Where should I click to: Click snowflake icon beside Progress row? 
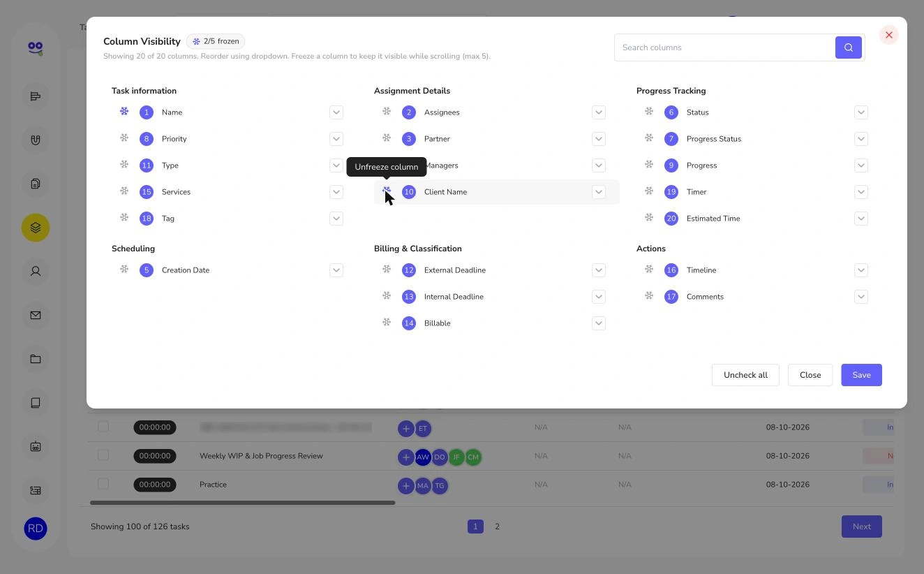coord(649,164)
